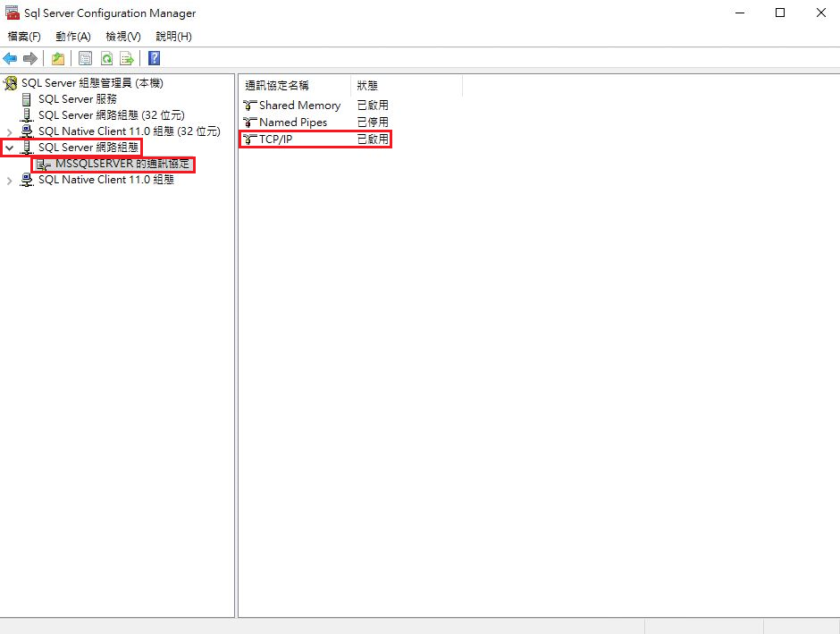Click the title bar application icon

pyautogui.click(x=12, y=13)
